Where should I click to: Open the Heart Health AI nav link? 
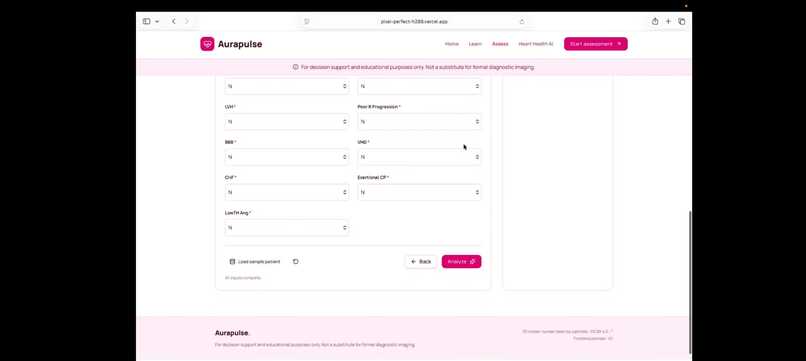click(536, 44)
